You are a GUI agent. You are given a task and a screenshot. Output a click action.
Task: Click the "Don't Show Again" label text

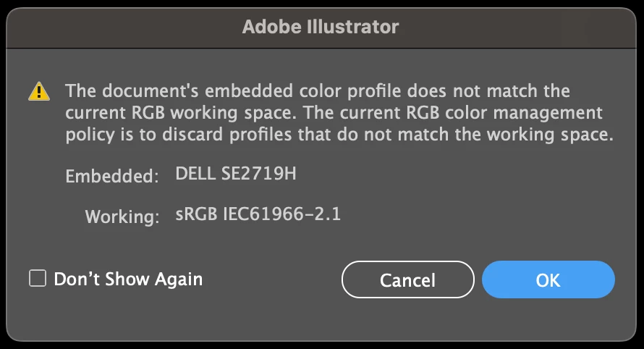pos(128,279)
